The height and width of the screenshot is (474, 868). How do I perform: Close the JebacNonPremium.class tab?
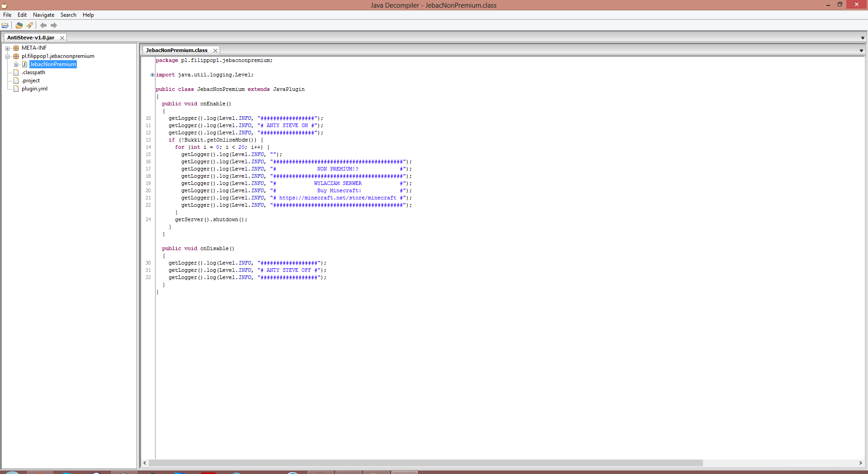[215, 51]
